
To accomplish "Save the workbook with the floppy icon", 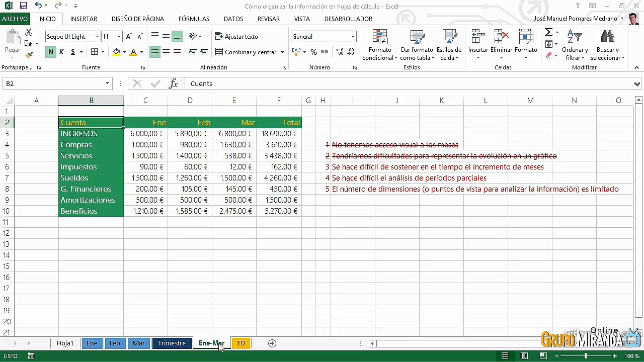I will [24, 6].
